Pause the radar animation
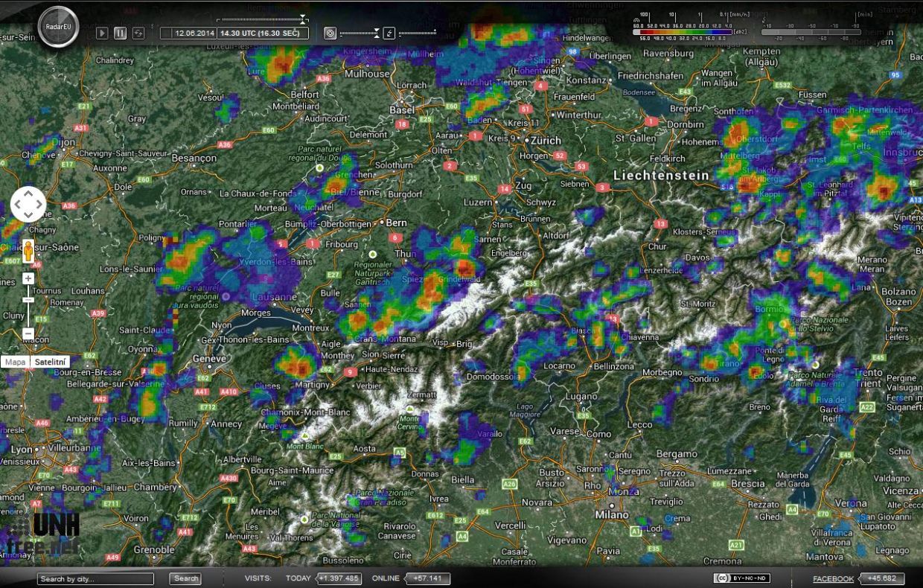This screenshot has width=923, height=588. (121, 33)
